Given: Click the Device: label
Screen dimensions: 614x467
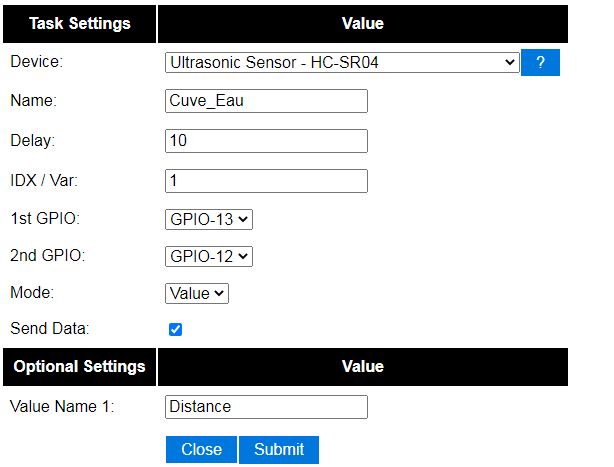Looking at the screenshot, I should (x=36, y=61).
